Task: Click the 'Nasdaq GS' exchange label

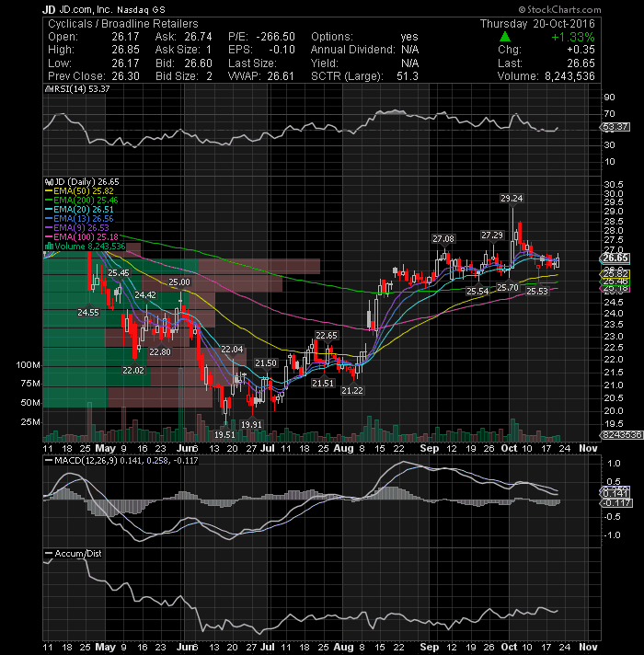Action: click(141, 9)
